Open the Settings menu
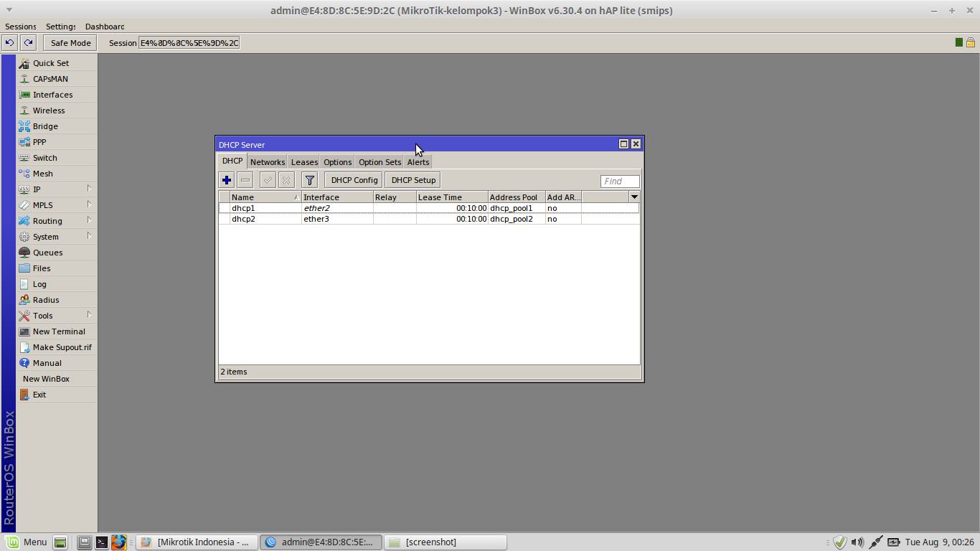The width and height of the screenshot is (980, 551). click(x=61, y=27)
